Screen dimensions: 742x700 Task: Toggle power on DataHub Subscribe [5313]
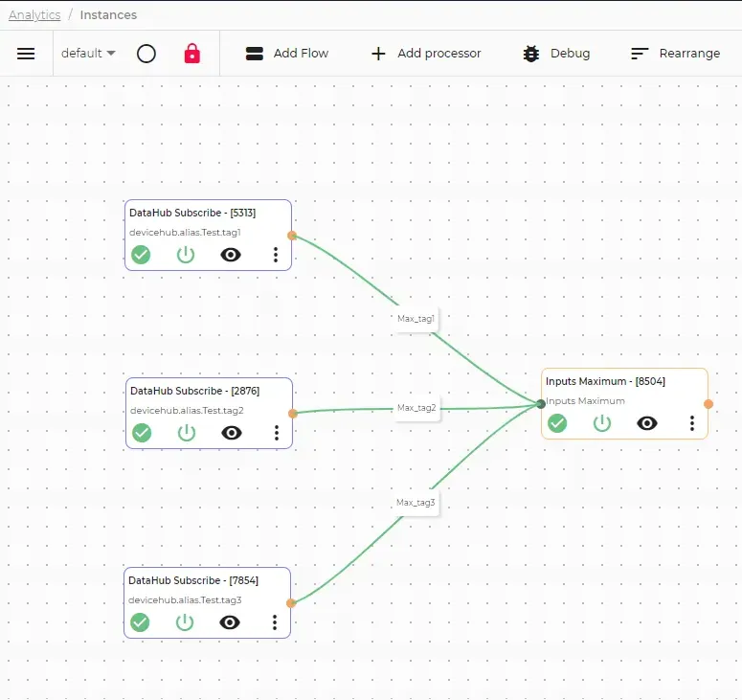tap(186, 255)
